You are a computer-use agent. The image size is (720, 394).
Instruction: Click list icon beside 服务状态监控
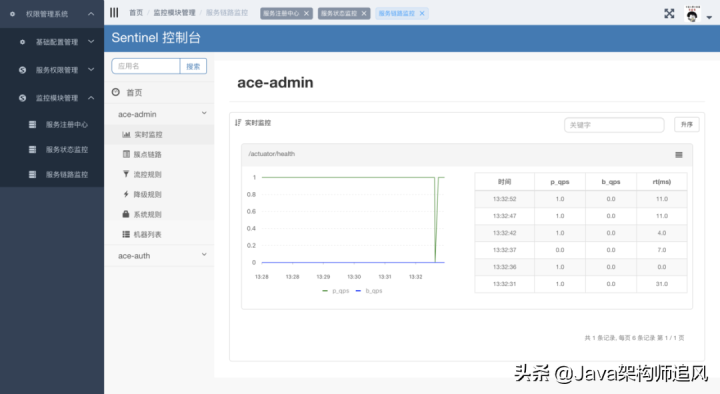(x=32, y=149)
